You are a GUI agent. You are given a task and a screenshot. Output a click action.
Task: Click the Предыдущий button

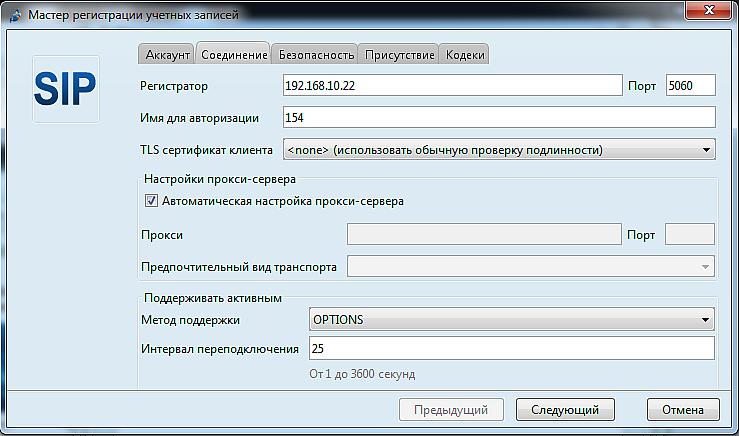coord(451,410)
